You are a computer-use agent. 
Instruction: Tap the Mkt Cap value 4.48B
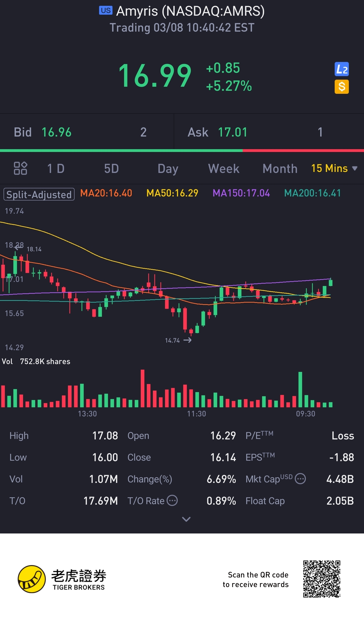click(x=340, y=479)
